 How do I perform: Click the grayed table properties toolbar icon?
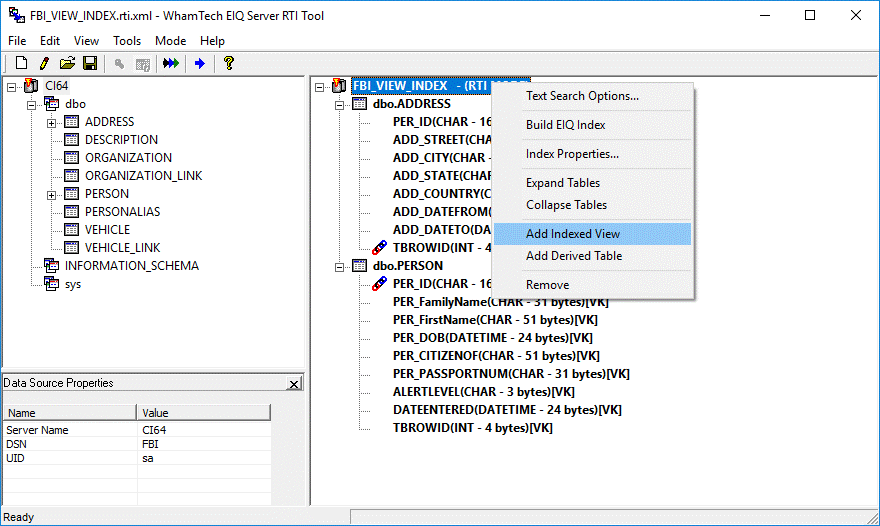coord(143,64)
